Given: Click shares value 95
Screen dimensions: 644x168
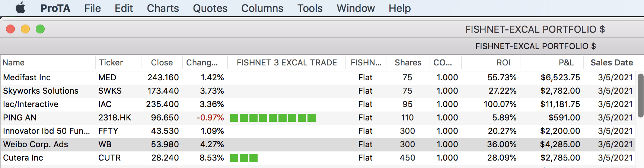Looking at the screenshot, I should pyautogui.click(x=407, y=104).
